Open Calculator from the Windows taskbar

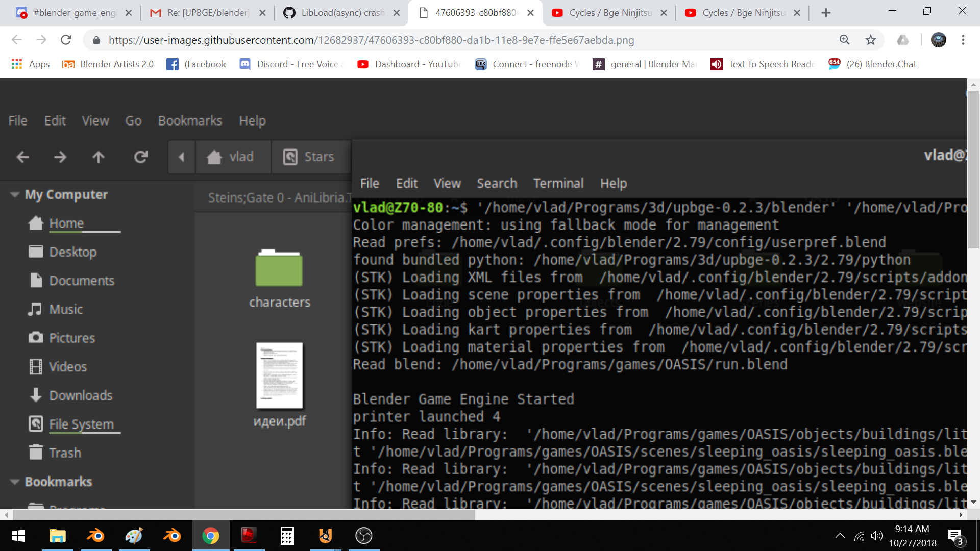pos(287,536)
